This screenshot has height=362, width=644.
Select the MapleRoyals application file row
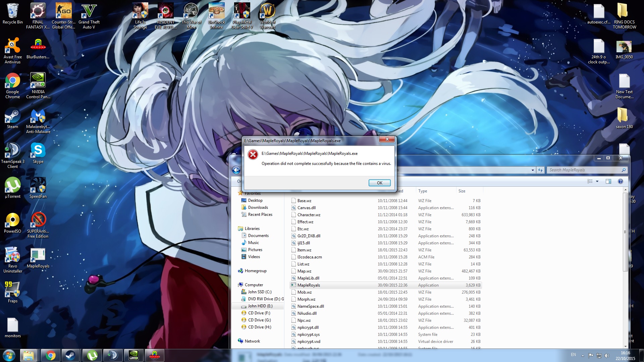pos(386,285)
